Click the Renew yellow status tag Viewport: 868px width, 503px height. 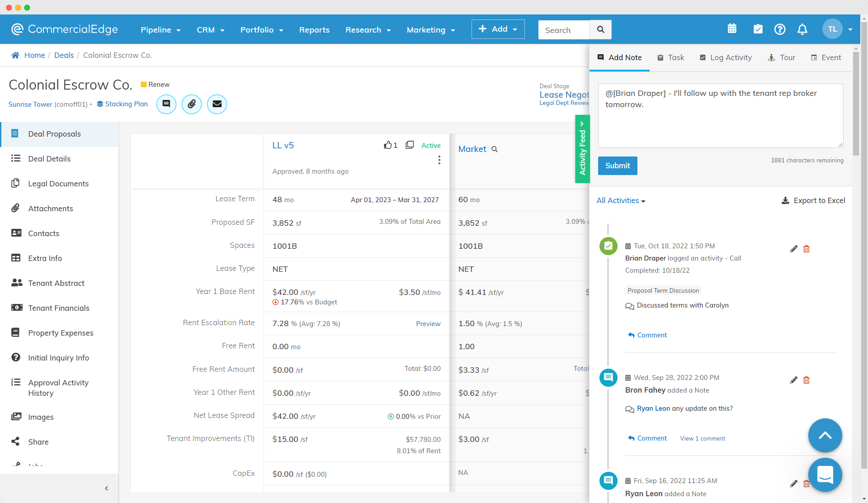[x=155, y=85]
